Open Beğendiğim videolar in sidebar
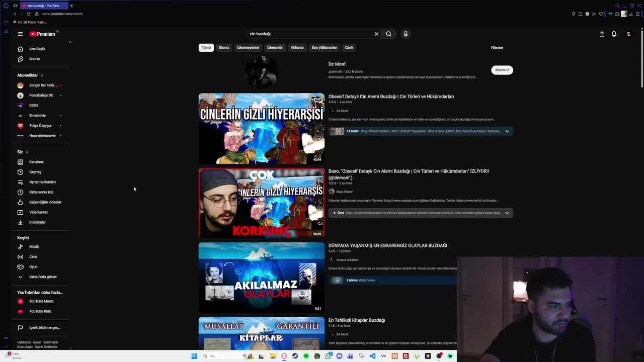The image size is (644, 362). pyautogui.click(x=41, y=202)
